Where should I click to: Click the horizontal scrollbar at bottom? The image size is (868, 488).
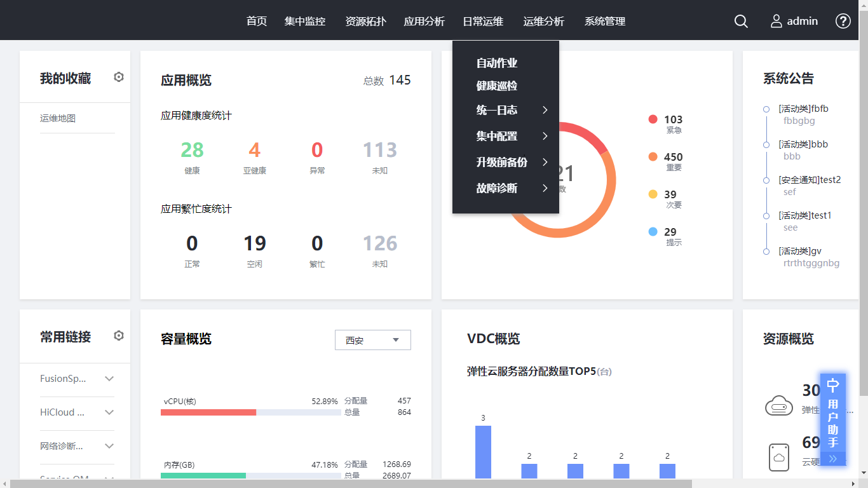coord(349,484)
